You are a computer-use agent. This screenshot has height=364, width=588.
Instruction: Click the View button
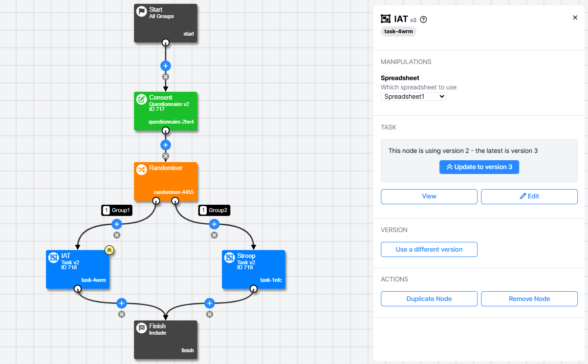429,196
